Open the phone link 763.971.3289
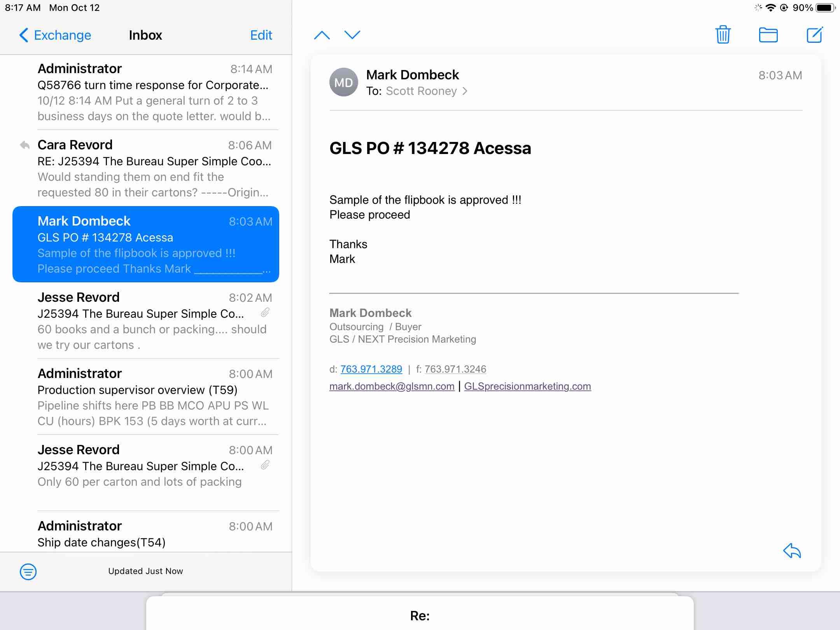The height and width of the screenshot is (630, 840). [x=371, y=369]
